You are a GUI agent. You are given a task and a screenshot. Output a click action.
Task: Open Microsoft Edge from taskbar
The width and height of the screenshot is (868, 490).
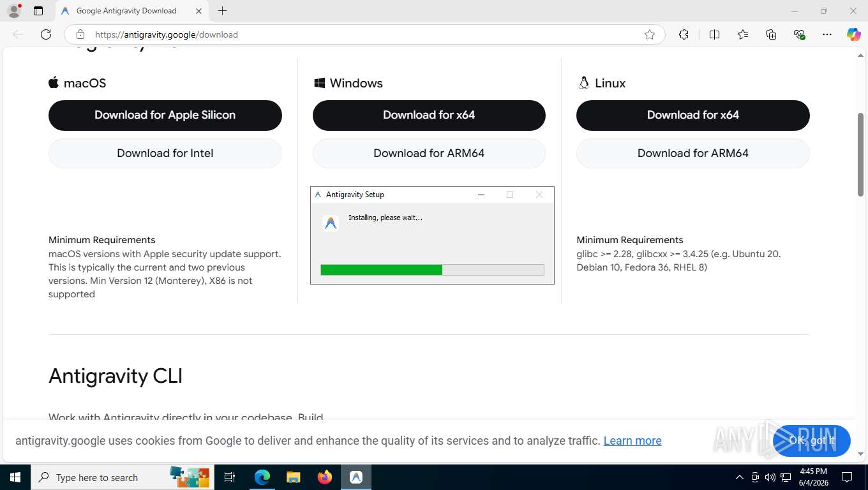(262, 477)
